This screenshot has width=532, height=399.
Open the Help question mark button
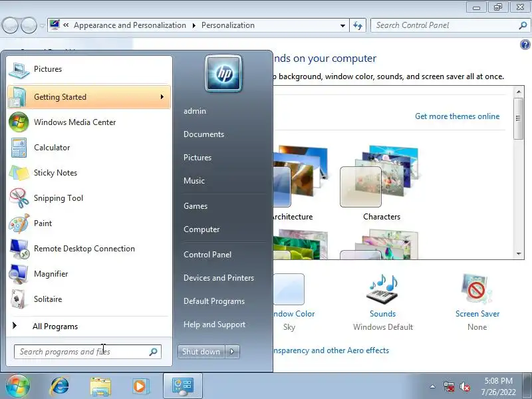click(x=525, y=45)
